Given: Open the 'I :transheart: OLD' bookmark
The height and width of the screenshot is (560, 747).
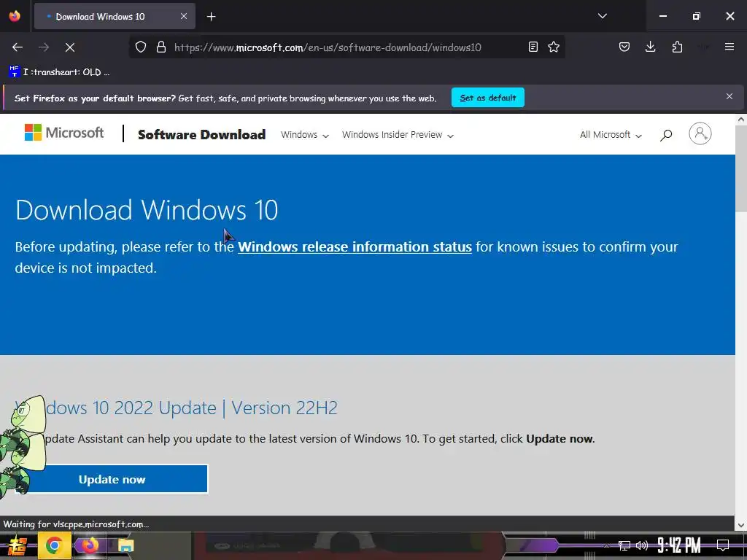Looking at the screenshot, I should 59,72.
